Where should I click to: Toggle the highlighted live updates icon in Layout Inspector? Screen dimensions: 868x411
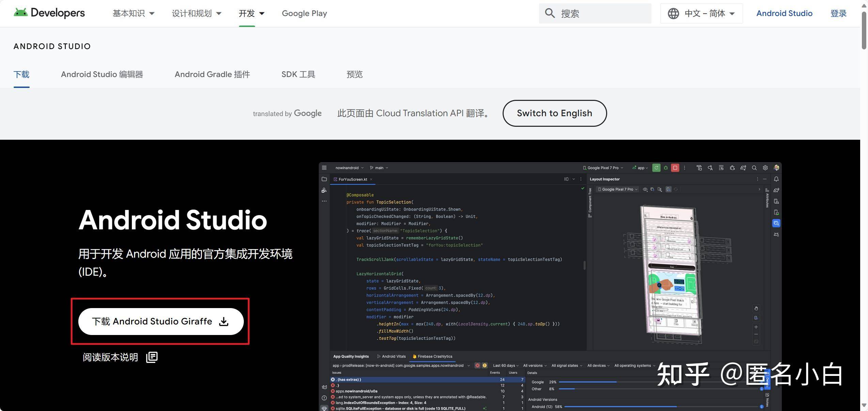click(669, 189)
